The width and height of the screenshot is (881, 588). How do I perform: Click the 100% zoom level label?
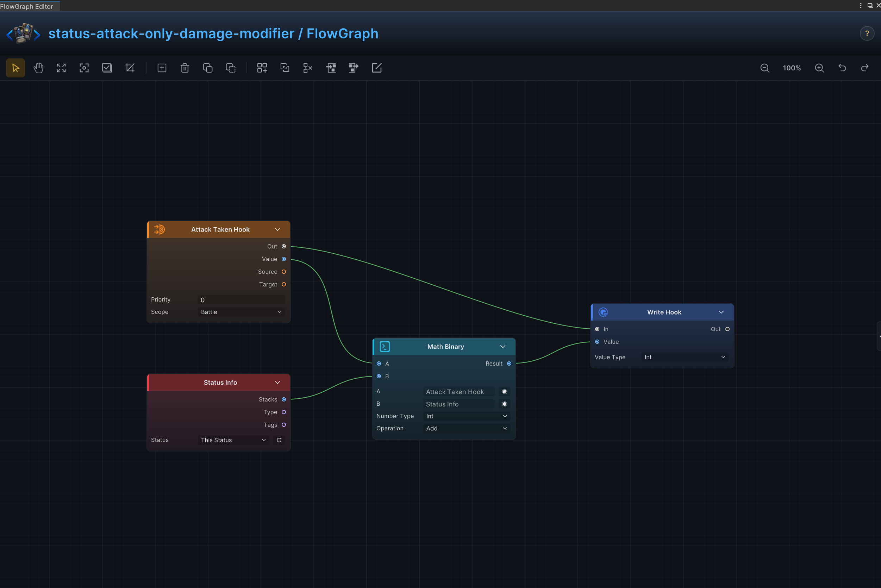[792, 68]
